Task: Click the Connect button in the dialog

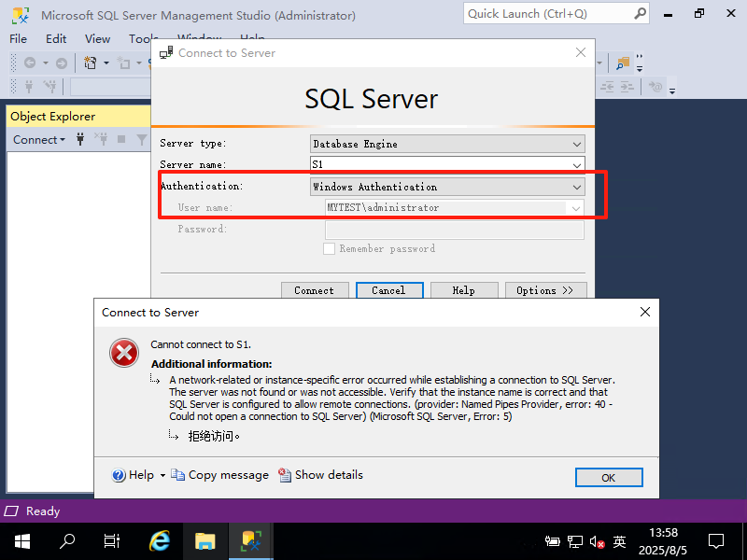Action: coord(315,290)
